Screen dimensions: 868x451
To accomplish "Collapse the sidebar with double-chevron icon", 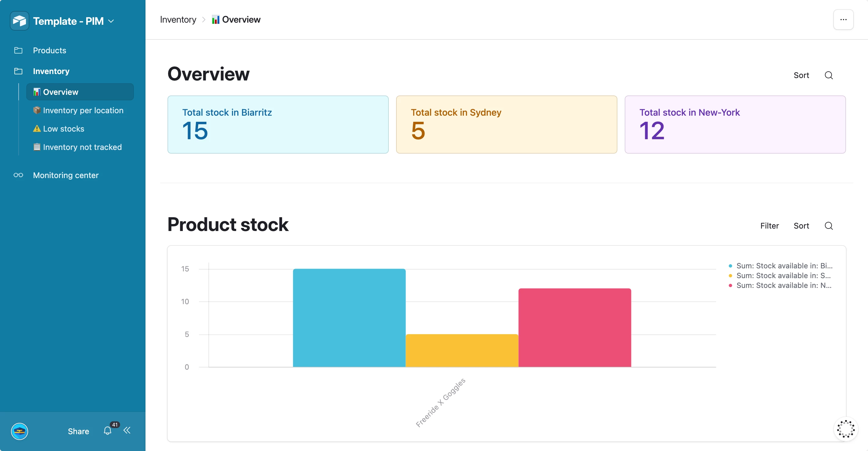I will 127,430.
